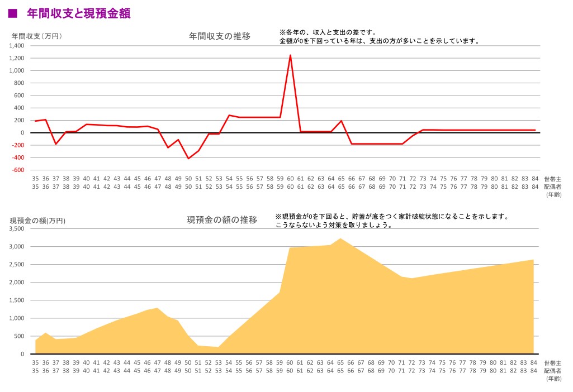573x392 pixels.
Task: Click the orange area's peak at age 65
Action: (341, 238)
